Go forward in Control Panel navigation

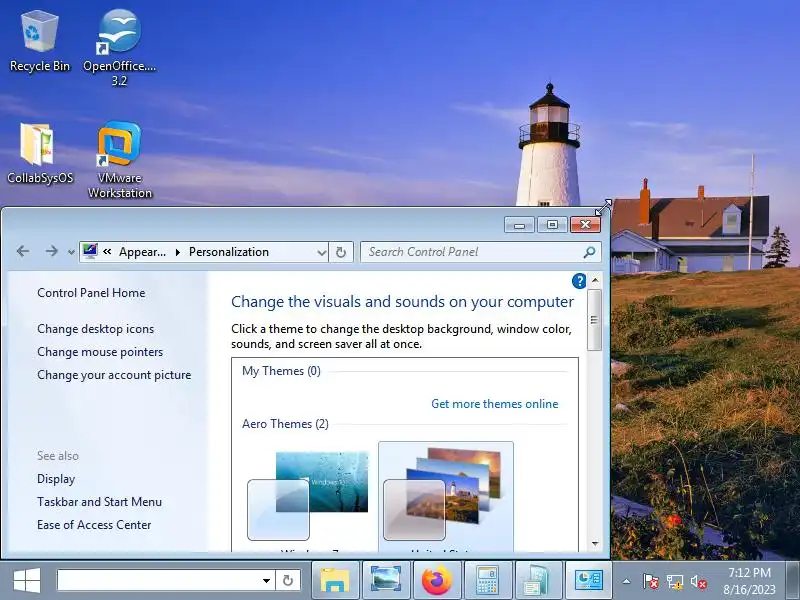point(52,251)
